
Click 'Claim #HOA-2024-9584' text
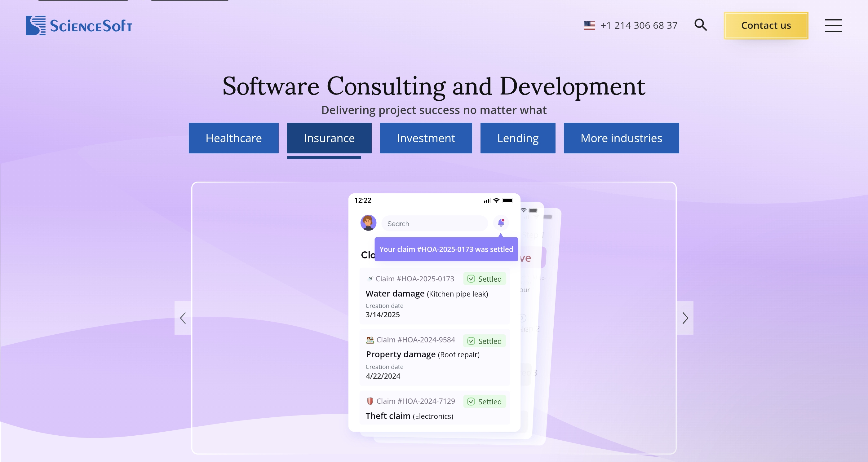415,340
